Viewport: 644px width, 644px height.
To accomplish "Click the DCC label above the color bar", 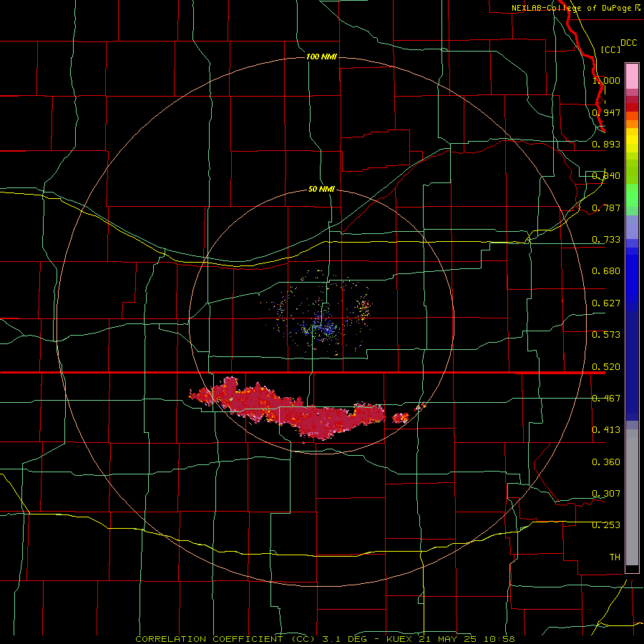I will click(x=629, y=43).
